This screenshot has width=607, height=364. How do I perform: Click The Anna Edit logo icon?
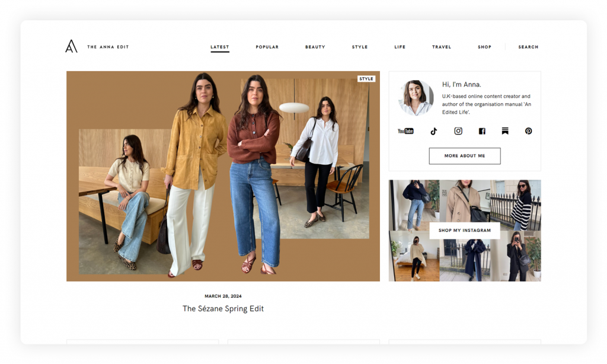[71, 46]
